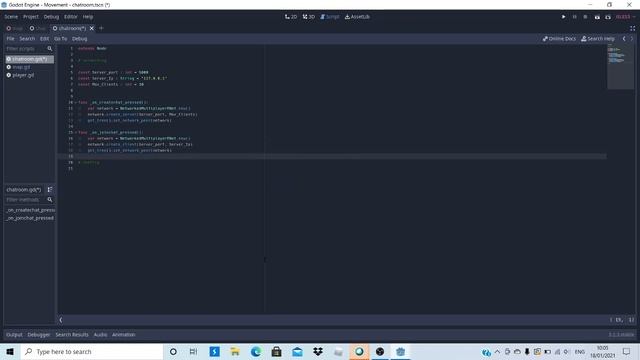Play the project
The width and height of the screenshot is (640, 360).
tap(563, 17)
